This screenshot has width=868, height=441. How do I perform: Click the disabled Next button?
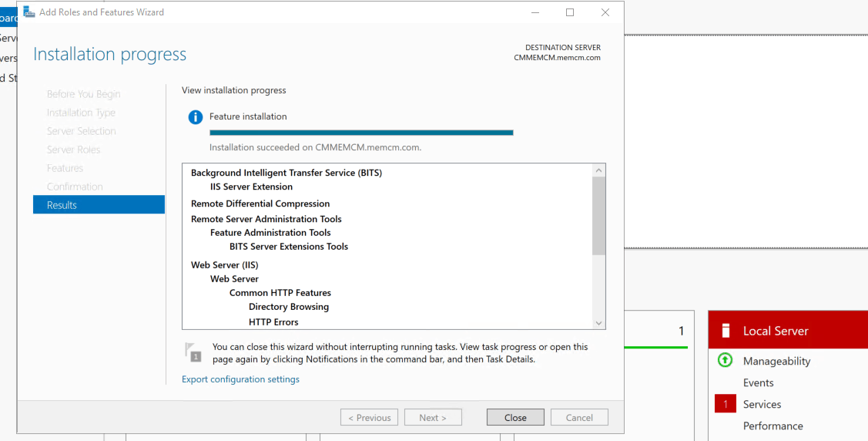433,417
